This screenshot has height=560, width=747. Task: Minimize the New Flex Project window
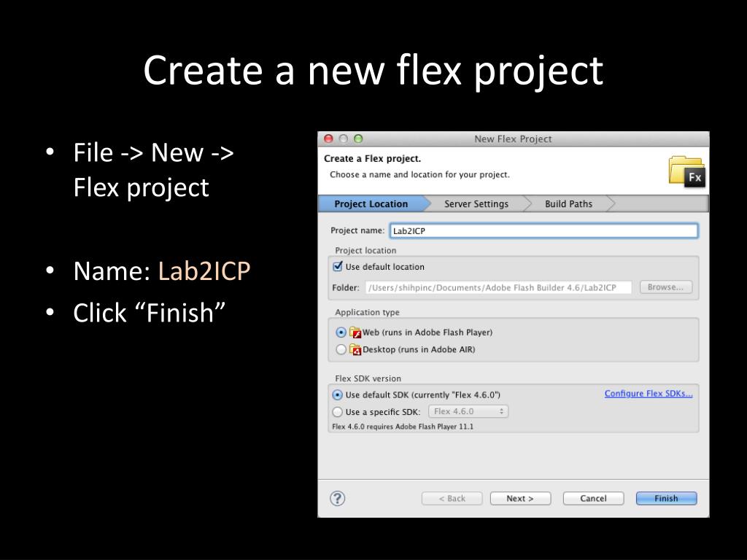tap(343, 139)
